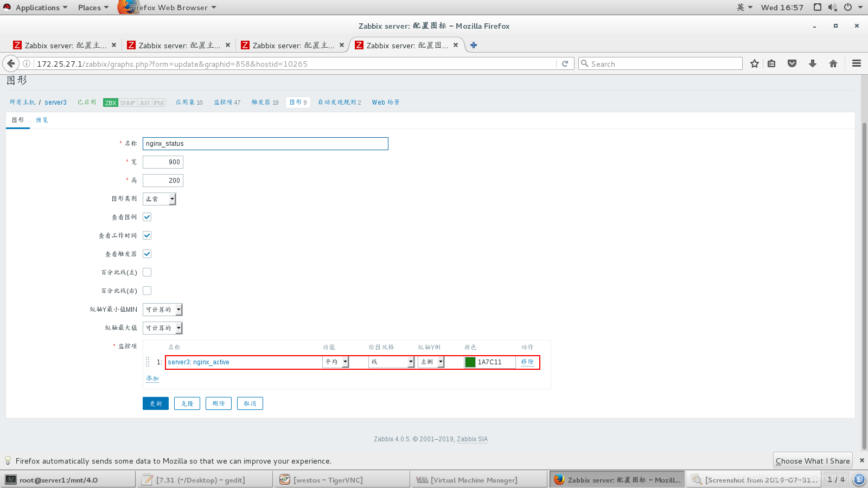Open the 功能 dropdown showing 平均

click(x=336, y=362)
